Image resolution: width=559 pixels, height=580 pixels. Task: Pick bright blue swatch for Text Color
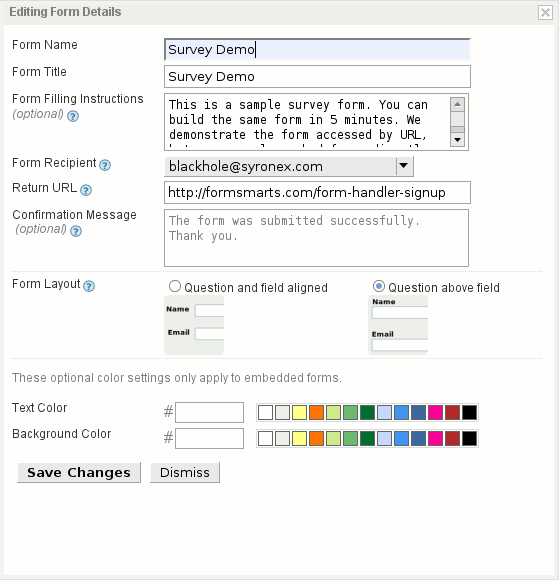[x=401, y=412]
